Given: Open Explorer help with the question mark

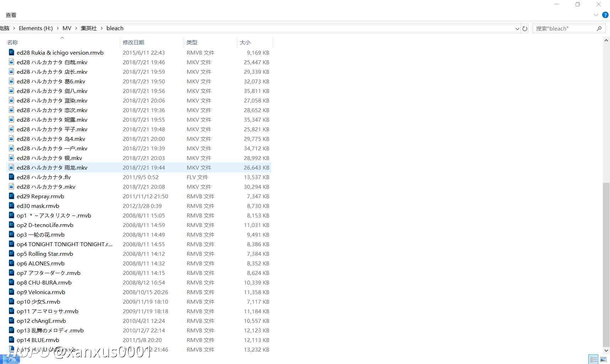Looking at the screenshot, I should (x=605, y=15).
